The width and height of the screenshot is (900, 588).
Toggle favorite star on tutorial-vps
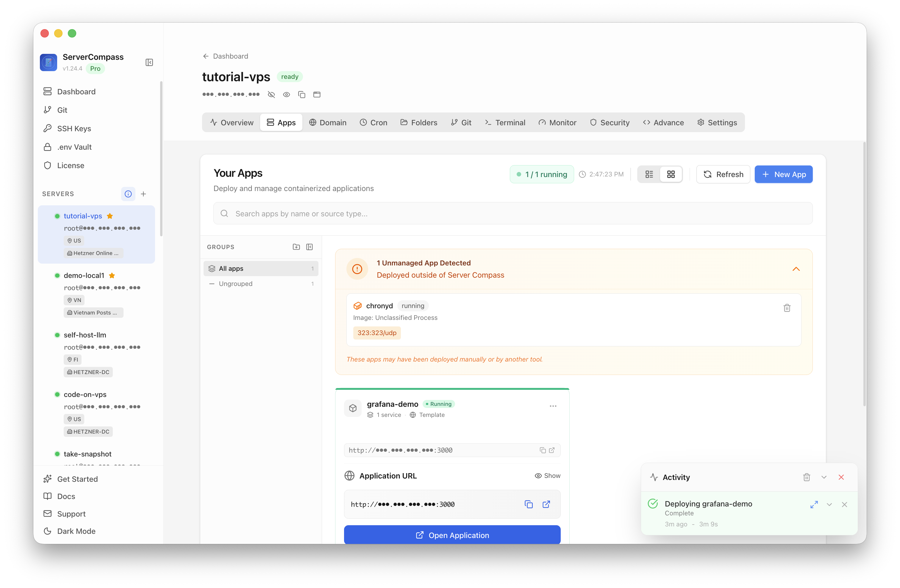[110, 216]
